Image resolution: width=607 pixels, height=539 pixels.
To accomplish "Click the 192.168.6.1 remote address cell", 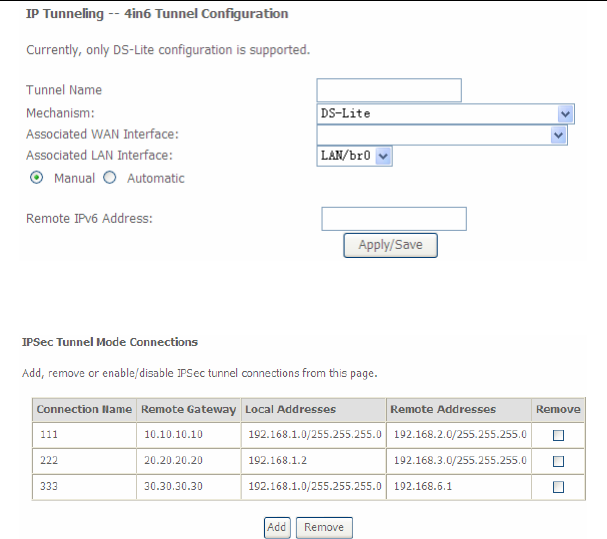I will tap(459, 487).
